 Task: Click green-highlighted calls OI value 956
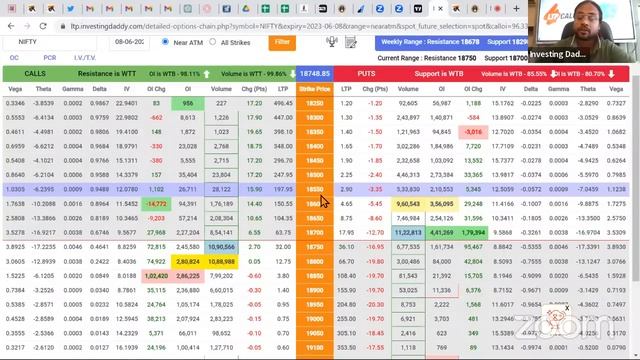[x=188, y=103]
